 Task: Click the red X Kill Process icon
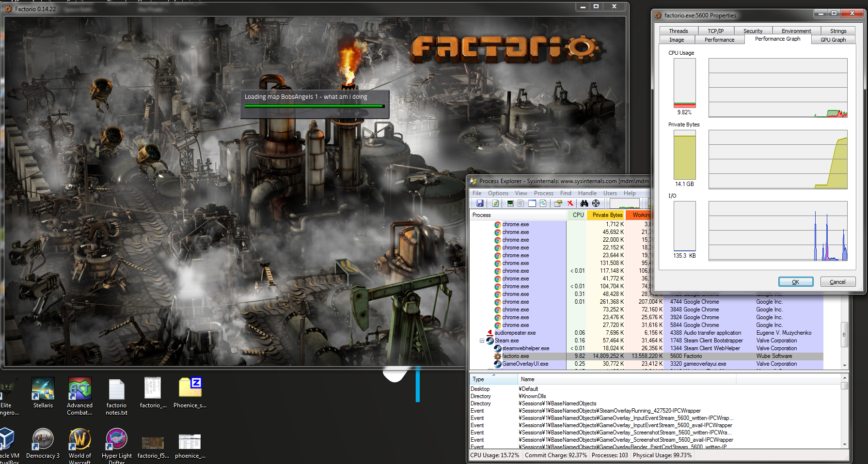(x=570, y=203)
